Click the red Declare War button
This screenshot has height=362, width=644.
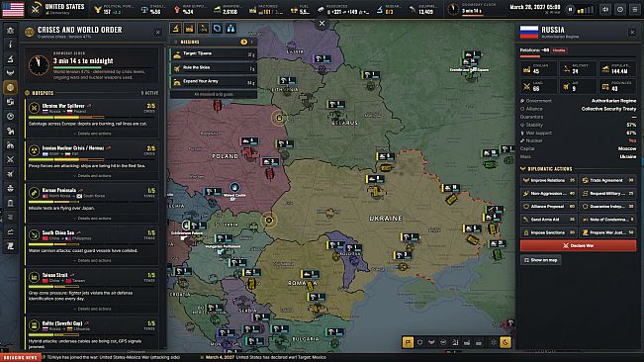click(x=579, y=245)
